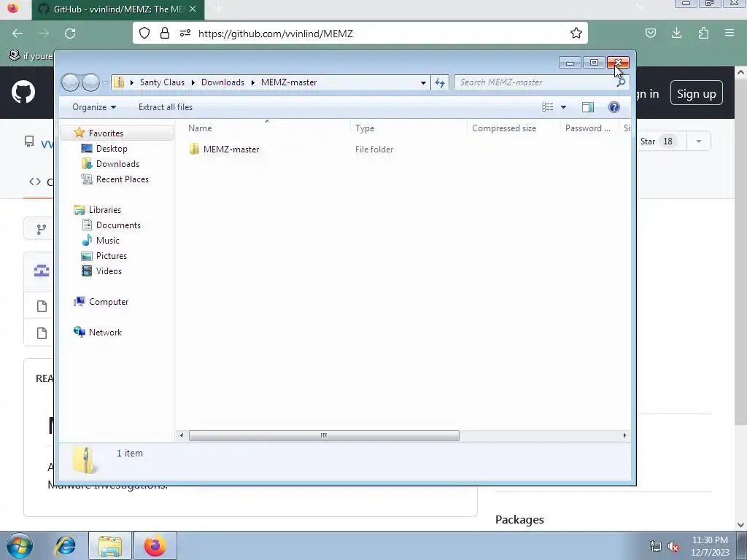Open the address bar history dropdown
Screen dimensions: 747x560
(x=423, y=82)
